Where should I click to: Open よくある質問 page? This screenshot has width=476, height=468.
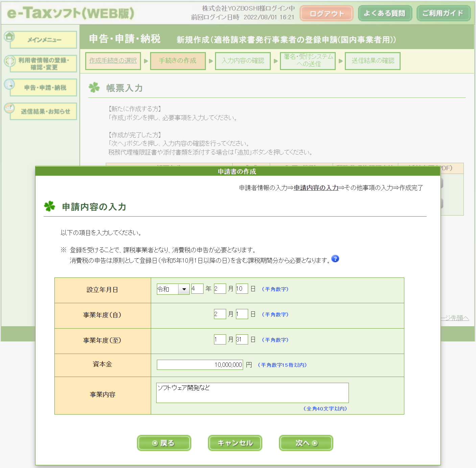pos(385,14)
